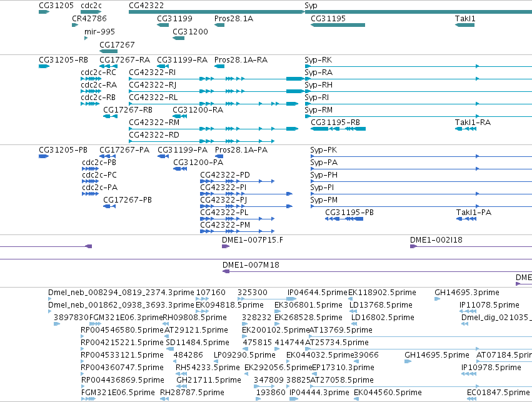Viewport: 532px width, 402px height.
Task: Select the Dmel_neb_008294_0819_2374.3prime EST label
Action: pos(121,293)
